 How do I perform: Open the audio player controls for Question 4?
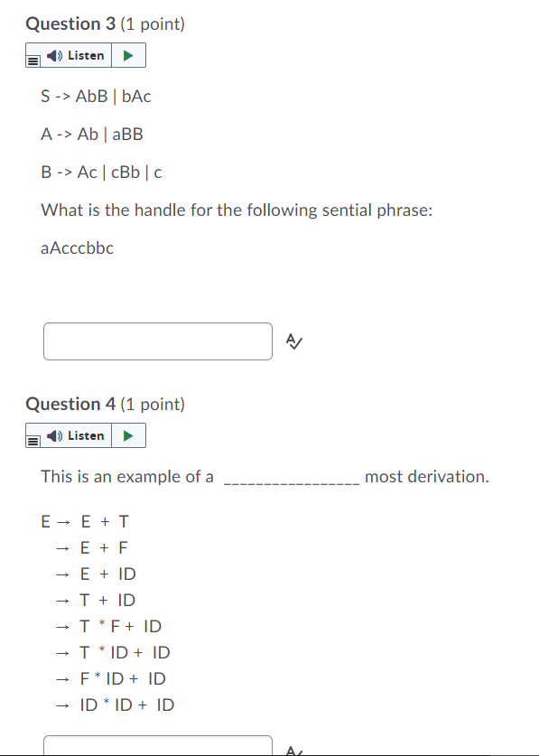click(129, 434)
